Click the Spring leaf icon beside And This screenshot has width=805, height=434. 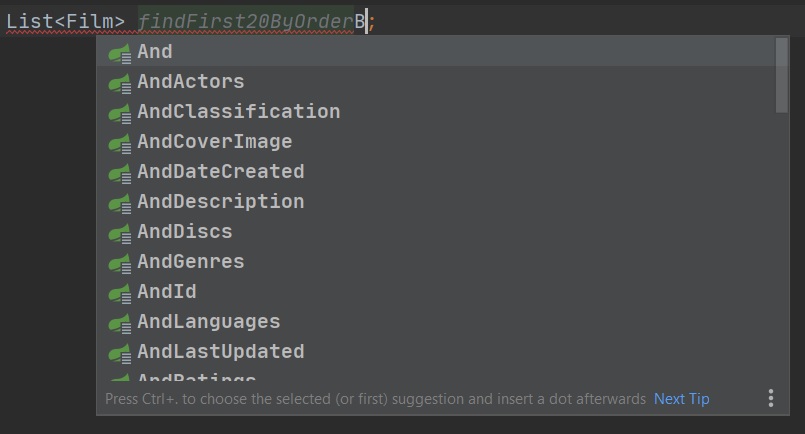[120, 53]
